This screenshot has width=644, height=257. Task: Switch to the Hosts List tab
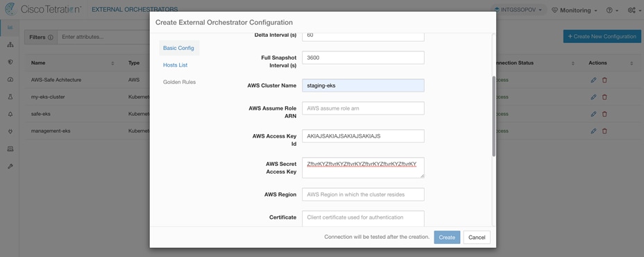pyautogui.click(x=175, y=65)
